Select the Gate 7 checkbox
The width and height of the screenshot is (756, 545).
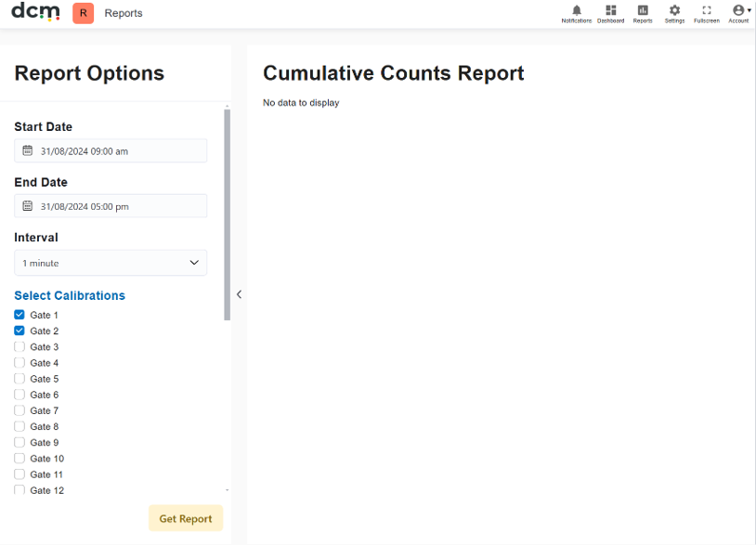(x=20, y=410)
